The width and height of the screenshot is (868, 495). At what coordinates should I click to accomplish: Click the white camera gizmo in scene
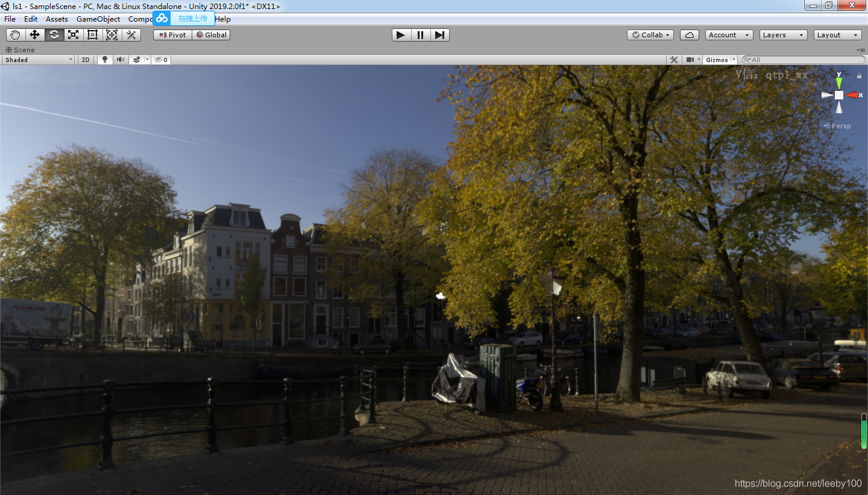(440, 296)
